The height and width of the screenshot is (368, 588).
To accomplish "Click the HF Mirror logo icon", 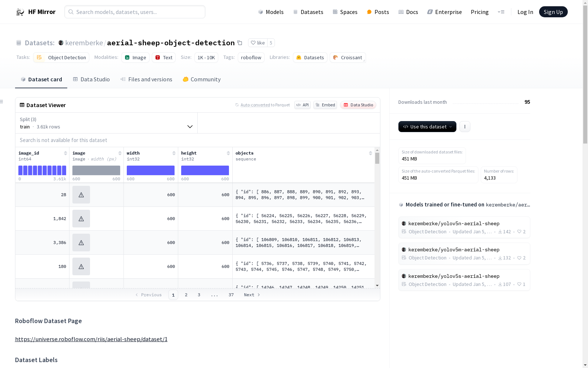I will point(20,12).
